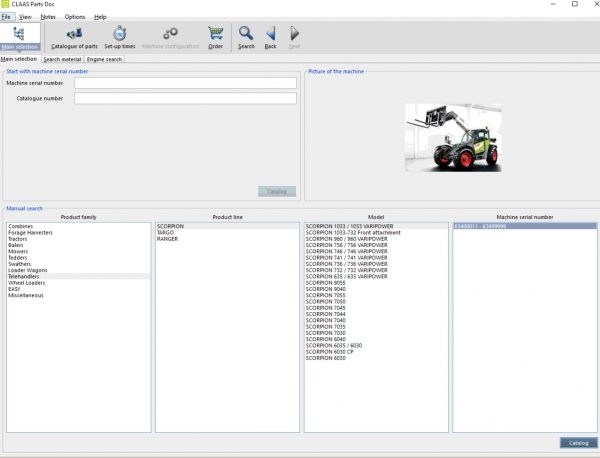Click the machine picture thumbnail
This screenshot has height=458, width=600.
click(x=453, y=138)
